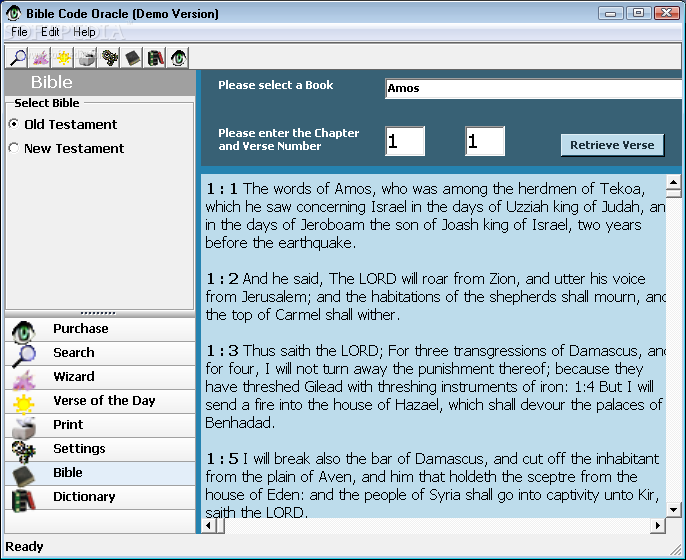Open the Print panel
Image resolution: width=686 pixels, height=560 pixels.
(100, 426)
